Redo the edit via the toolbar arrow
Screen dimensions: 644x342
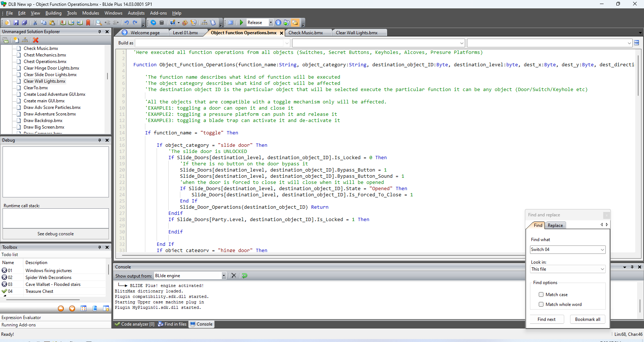tap(135, 23)
